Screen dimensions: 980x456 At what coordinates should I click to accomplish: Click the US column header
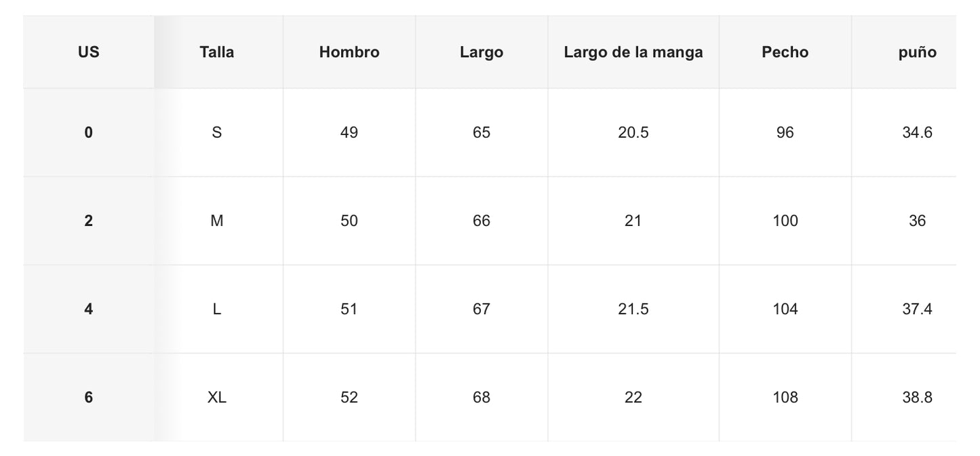pos(89,52)
